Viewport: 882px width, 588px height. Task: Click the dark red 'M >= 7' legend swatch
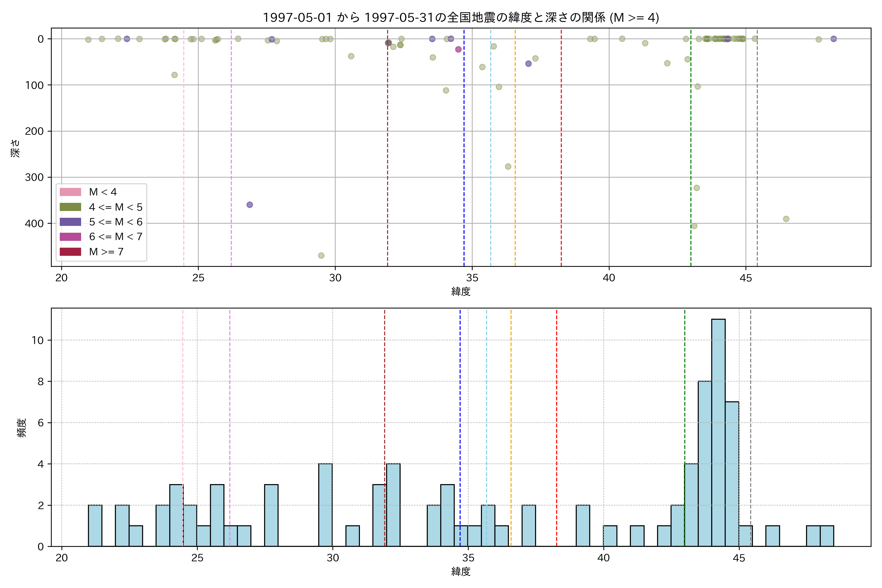(70, 252)
